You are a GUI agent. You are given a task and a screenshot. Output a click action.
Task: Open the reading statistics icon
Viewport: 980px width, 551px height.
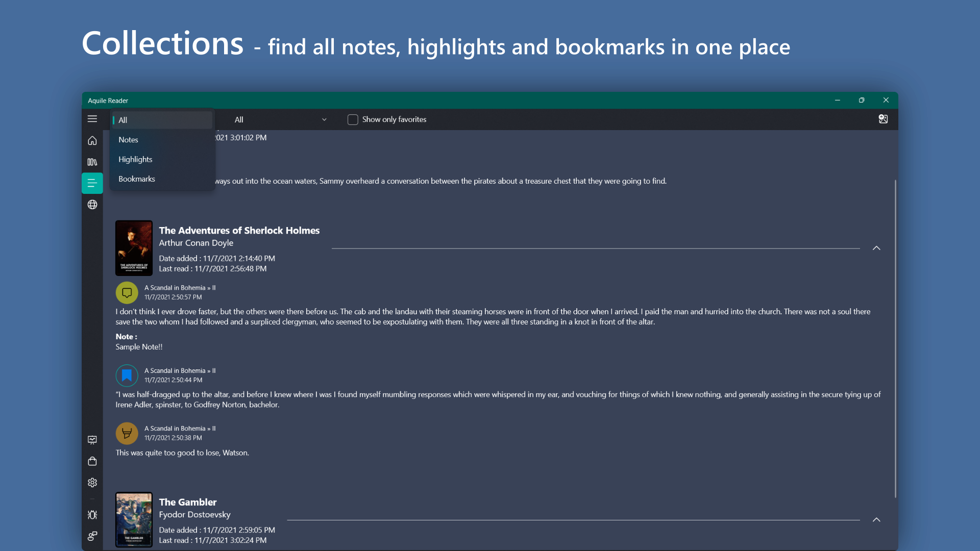92,440
